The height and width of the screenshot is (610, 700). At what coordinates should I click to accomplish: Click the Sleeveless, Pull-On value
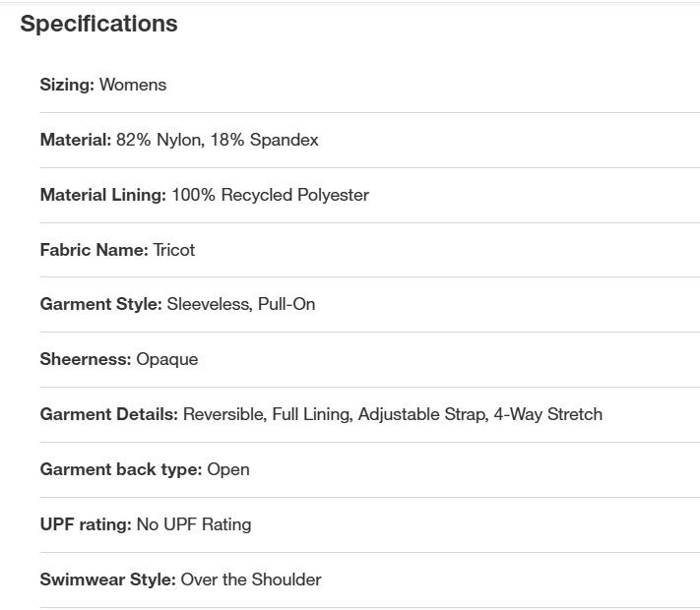coord(241,304)
